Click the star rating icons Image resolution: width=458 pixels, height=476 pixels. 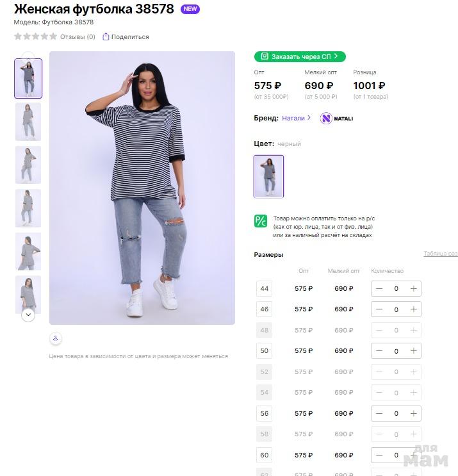tap(35, 37)
